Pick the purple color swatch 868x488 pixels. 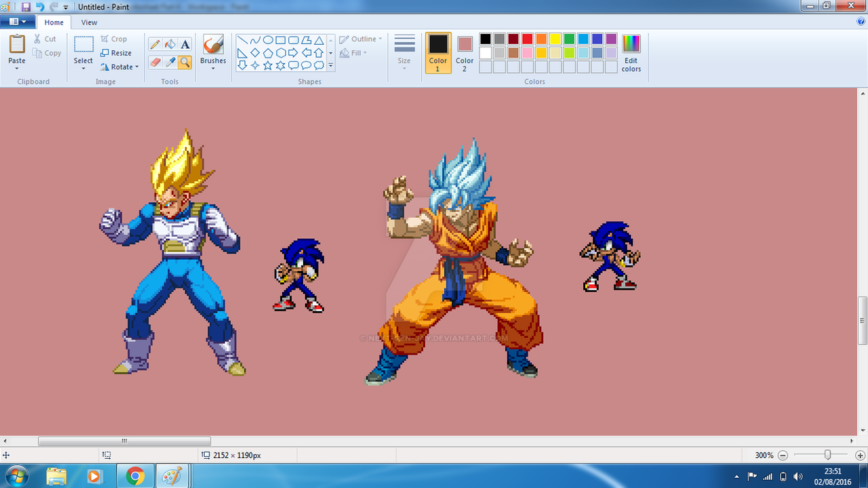click(612, 39)
